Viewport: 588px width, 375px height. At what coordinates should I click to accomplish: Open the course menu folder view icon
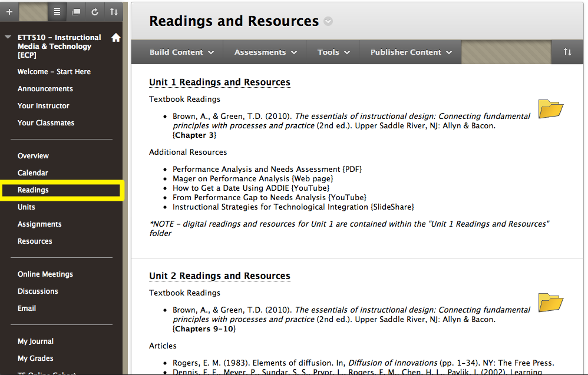[76, 12]
